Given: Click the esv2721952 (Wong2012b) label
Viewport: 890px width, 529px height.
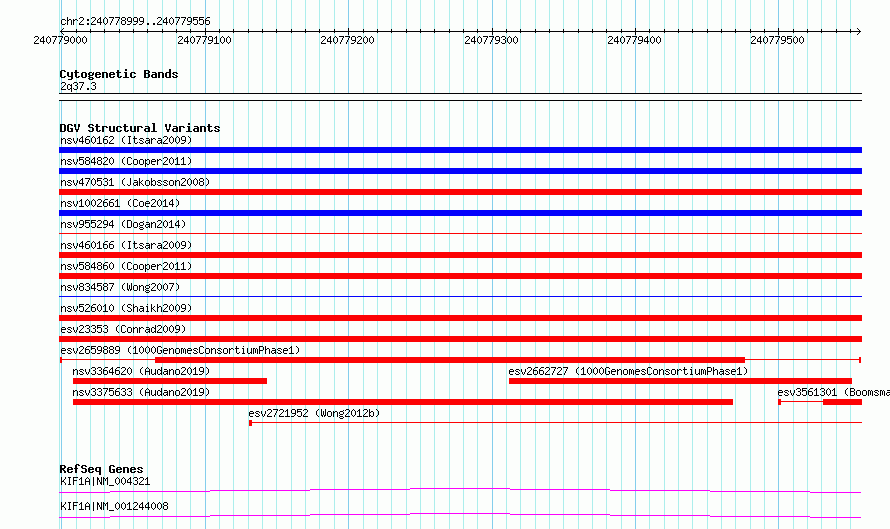Looking at the screenshot, I should coord(314,413).
